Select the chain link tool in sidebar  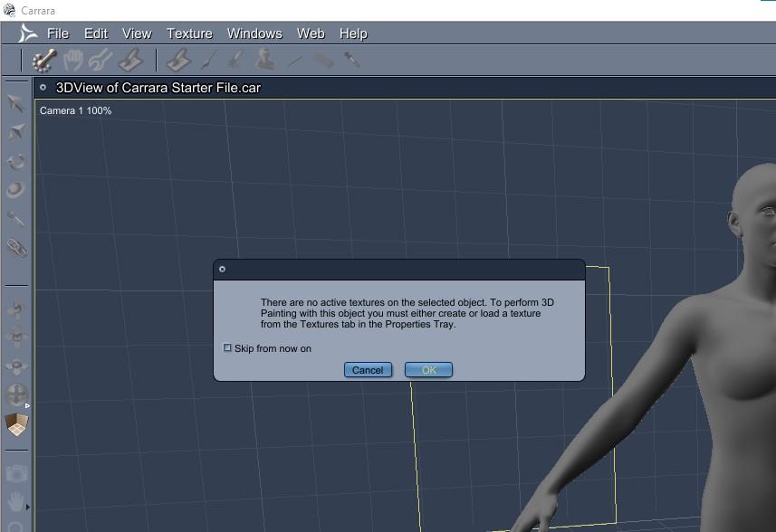pos(17,248)
